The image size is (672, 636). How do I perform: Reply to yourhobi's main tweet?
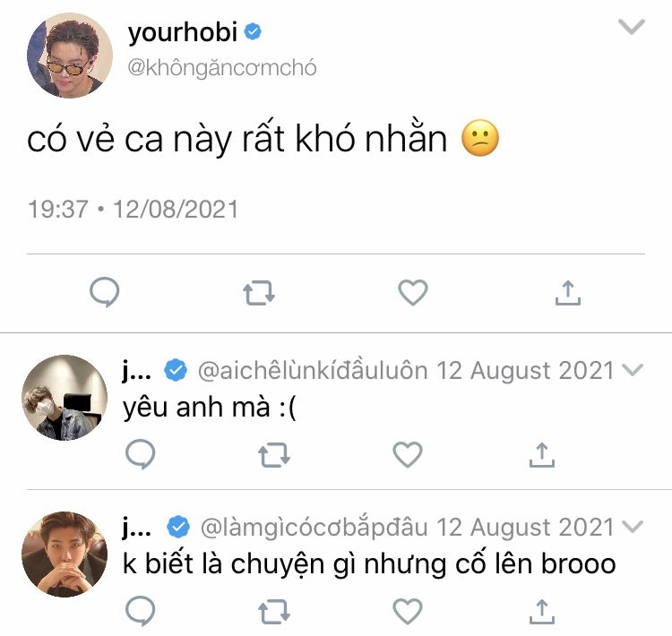click(105, 292)
